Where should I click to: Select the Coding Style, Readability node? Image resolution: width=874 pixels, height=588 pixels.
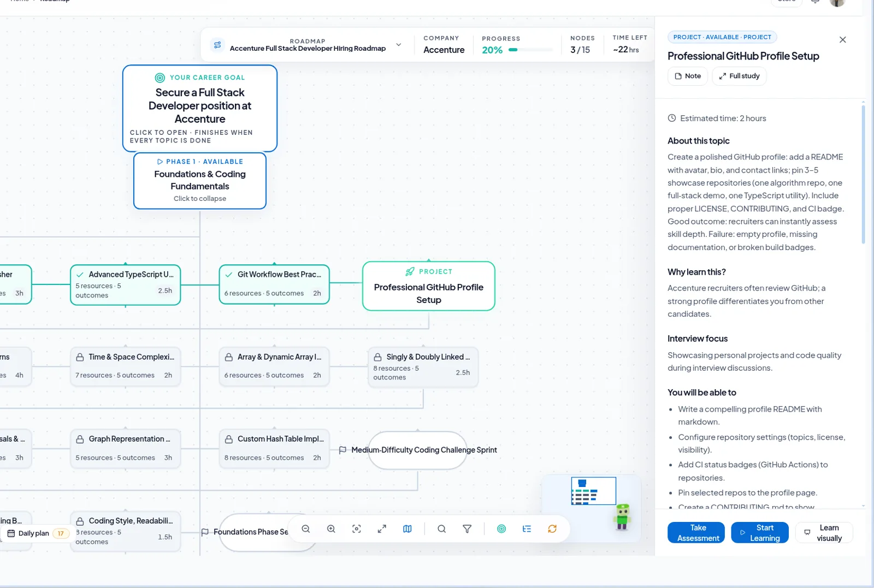click(x=126, y=531)
